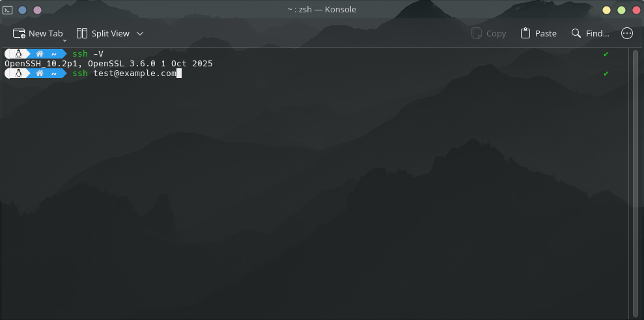Minimize window using yellow circle button
644x320 pixels.
[607, 10]
